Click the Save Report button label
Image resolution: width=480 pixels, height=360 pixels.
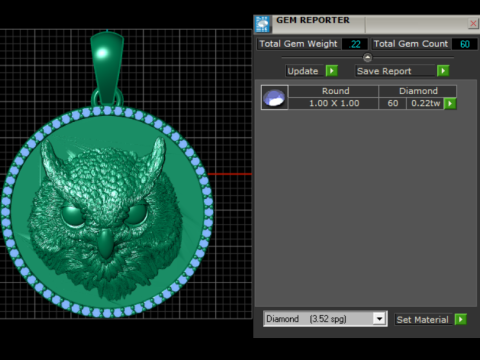click(x=395, y=71)
